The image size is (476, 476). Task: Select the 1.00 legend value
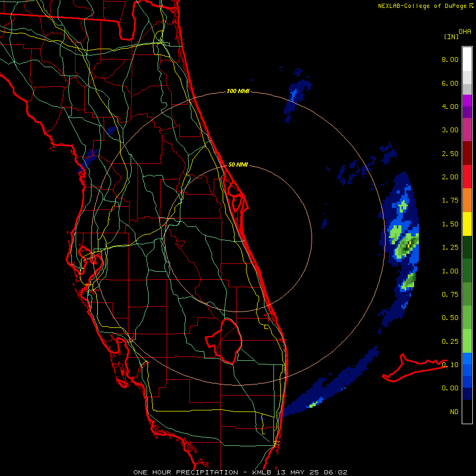(450, 271)
